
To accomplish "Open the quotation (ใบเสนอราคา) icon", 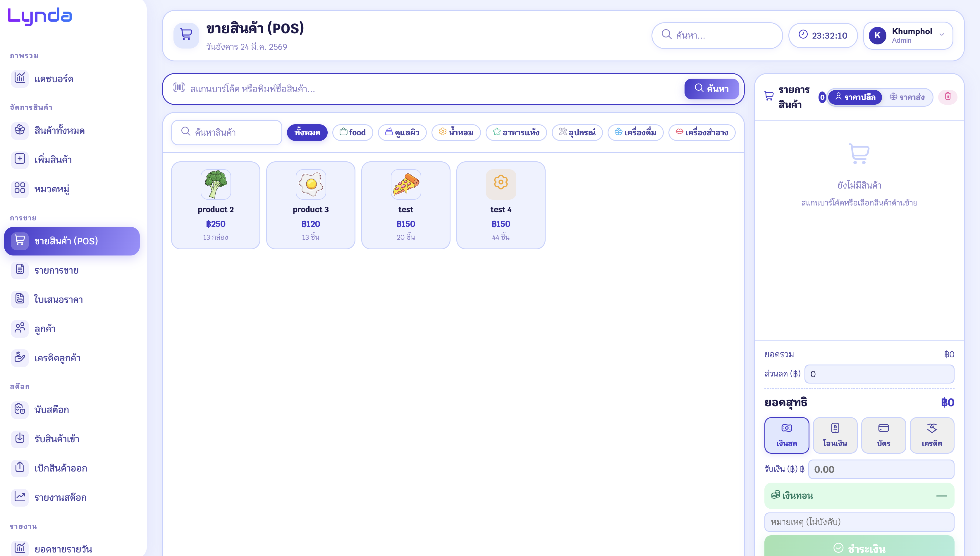I will click(x=20, y=299).
